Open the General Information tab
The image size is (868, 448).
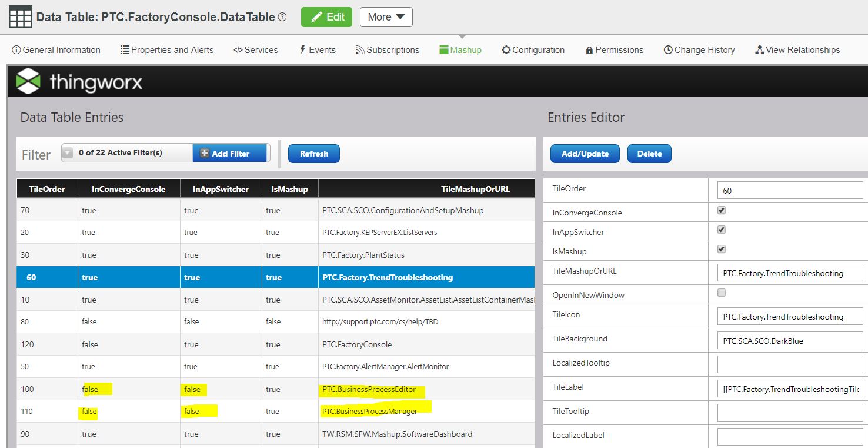click(56, 50)
